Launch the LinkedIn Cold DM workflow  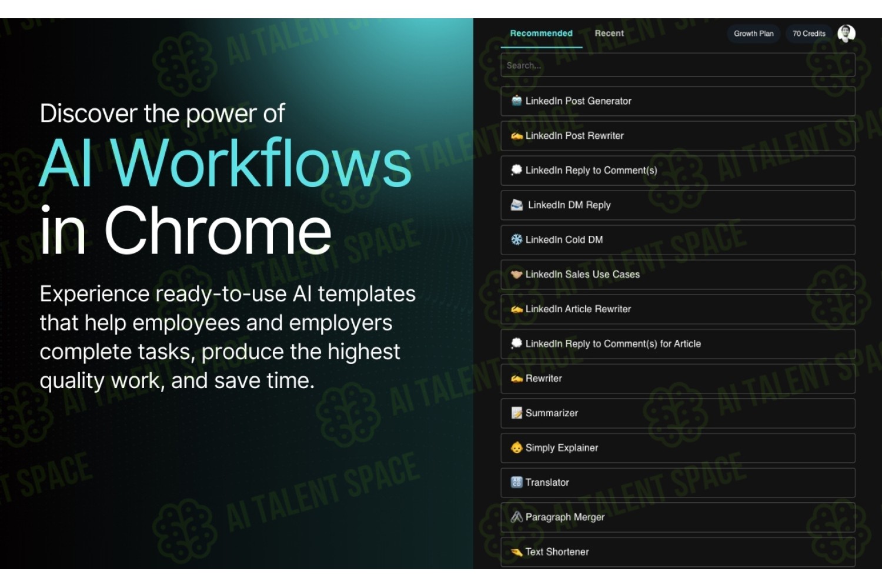678,240
